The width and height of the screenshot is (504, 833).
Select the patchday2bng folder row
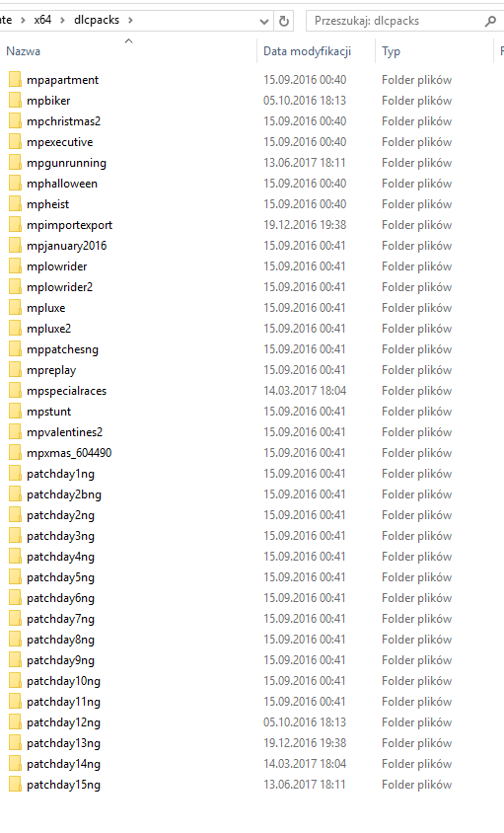230,494
